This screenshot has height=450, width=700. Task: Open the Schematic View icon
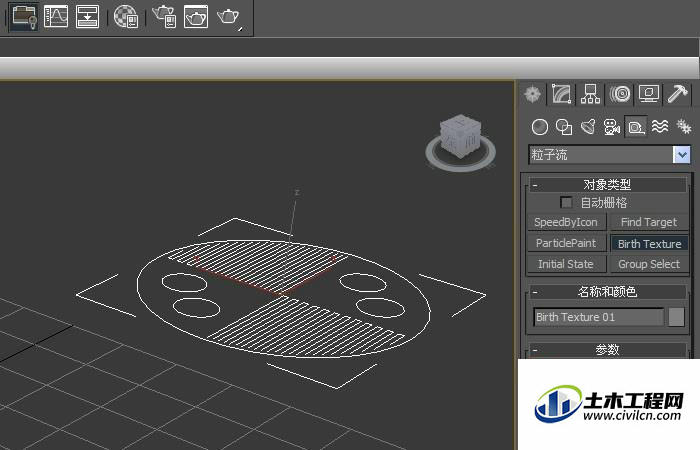tap(88, 17)
